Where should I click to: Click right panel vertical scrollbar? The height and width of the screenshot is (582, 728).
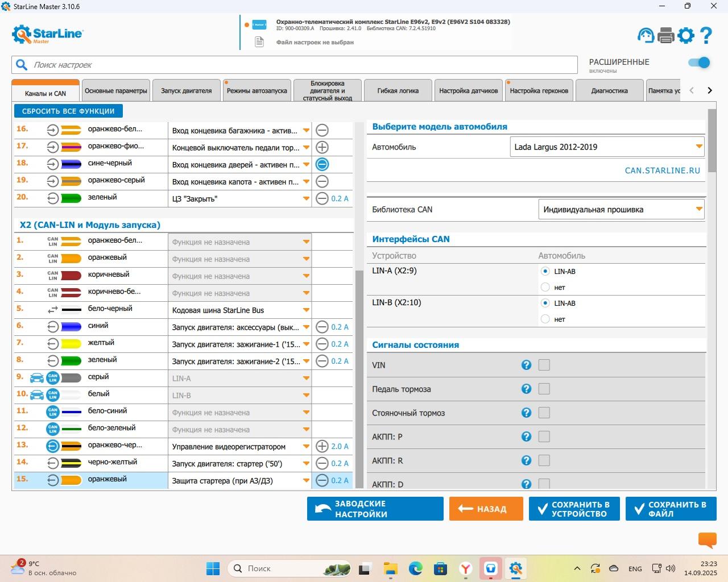712,141
